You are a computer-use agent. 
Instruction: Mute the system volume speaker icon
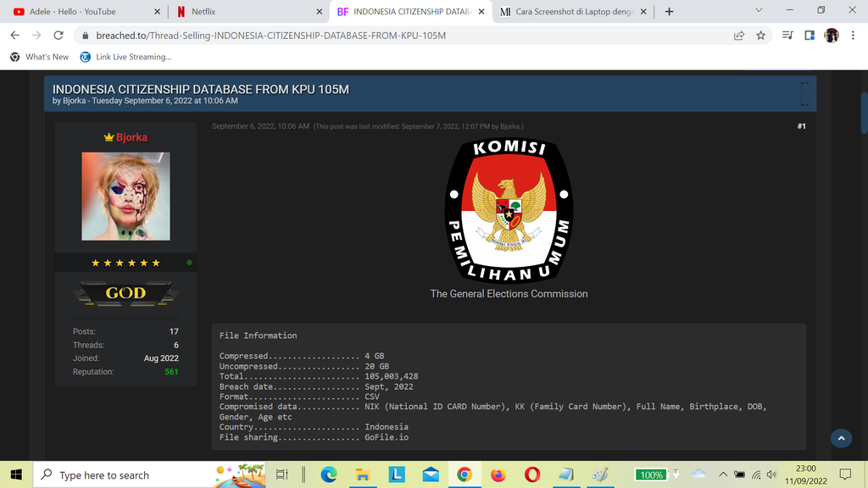click(x=771, y=474)
